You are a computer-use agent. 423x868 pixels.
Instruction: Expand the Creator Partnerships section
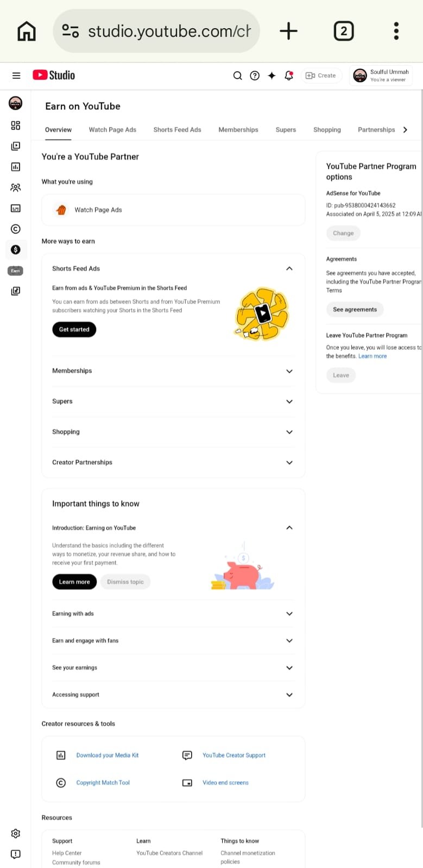pyautogui.click(x=289, y=463)
